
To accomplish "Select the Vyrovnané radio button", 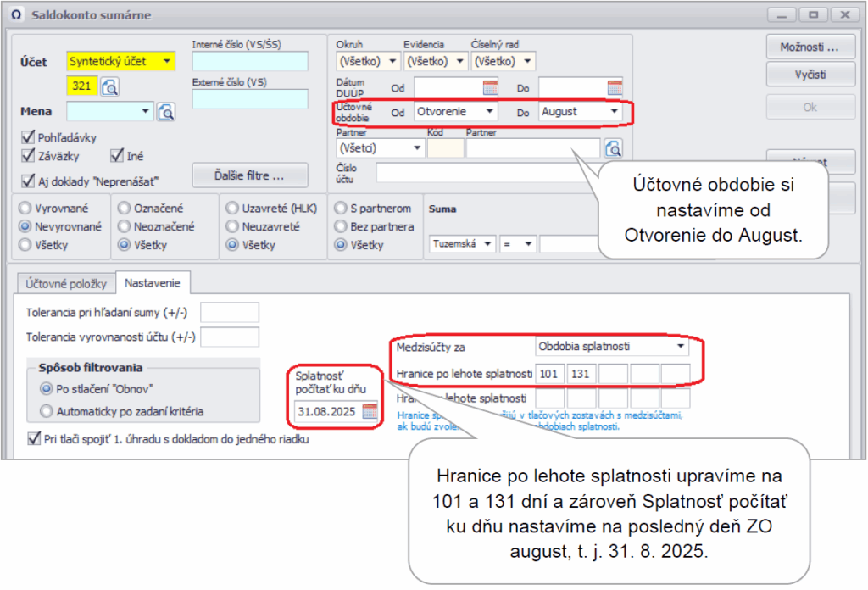I will (25, 208).
